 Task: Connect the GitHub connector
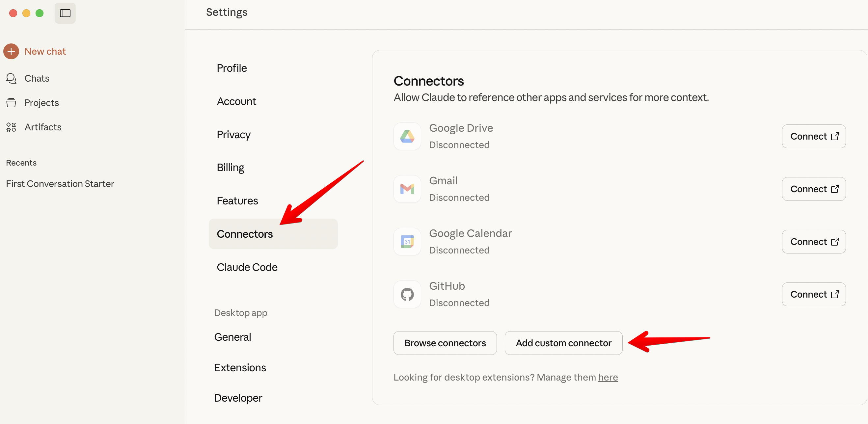(813, 294)
